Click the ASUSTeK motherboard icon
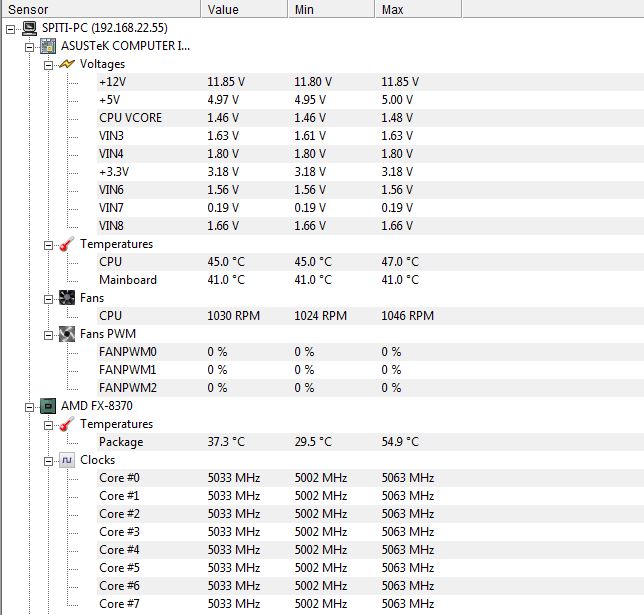 (48, 46)
